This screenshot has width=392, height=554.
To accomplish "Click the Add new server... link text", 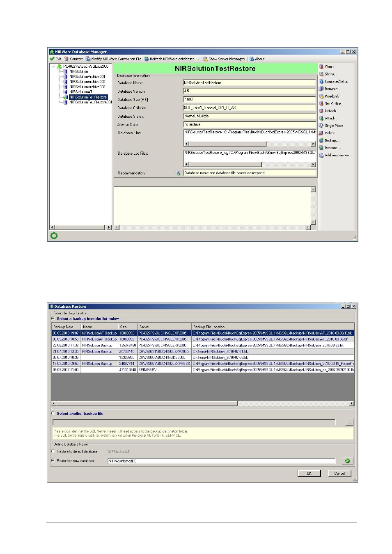I will tap(339, 156).
